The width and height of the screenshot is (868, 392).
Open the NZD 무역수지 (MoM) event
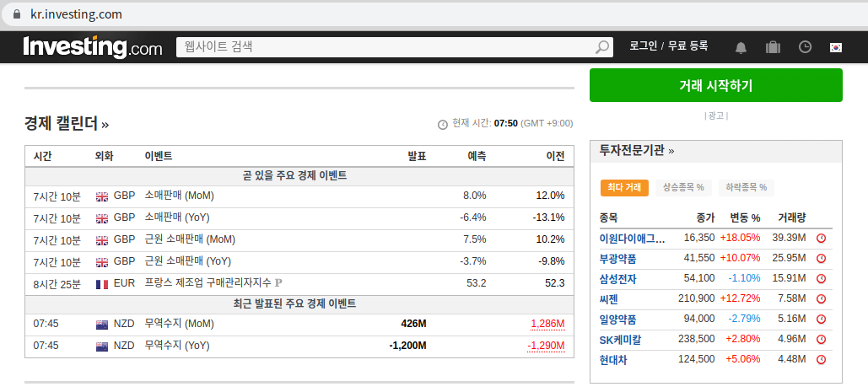pos(179,324)
